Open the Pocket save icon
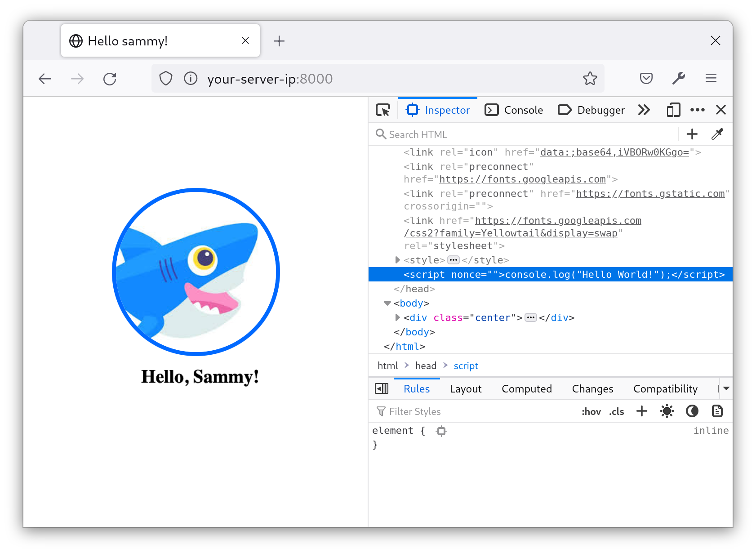The width and height of the screenshot is (756, 553). click(x=646, y=79)
